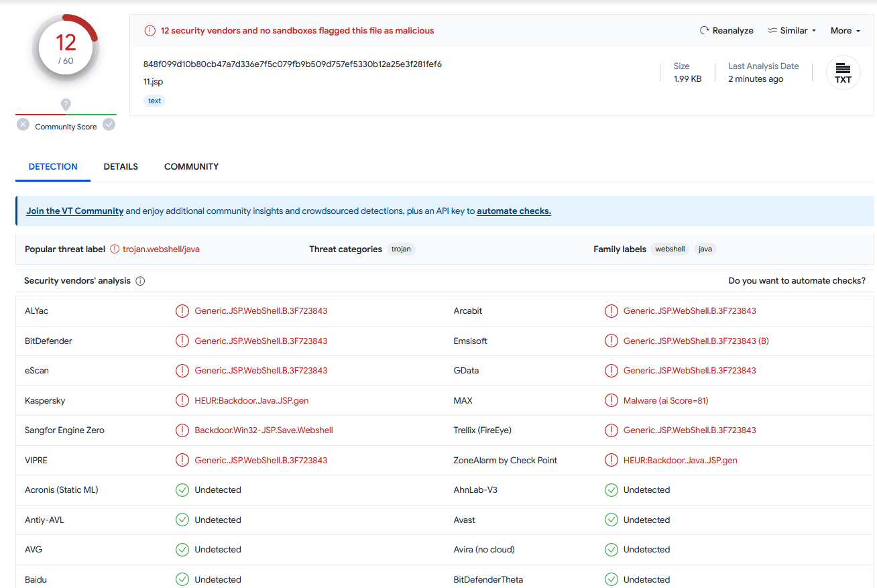Screen dimensions: 877x588
Task: Click the AhnLab-V3 undetected checkmark icon
Action: tap(611, 490)
